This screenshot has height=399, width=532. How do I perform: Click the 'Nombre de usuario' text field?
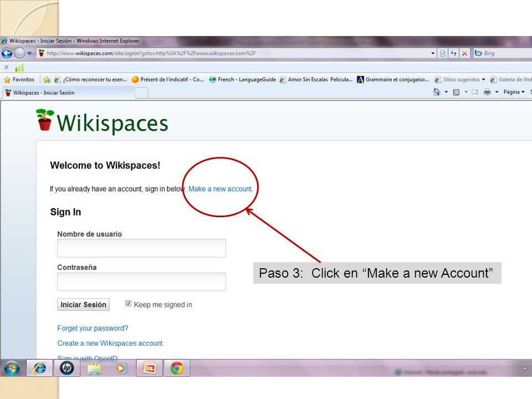(141, 248)
